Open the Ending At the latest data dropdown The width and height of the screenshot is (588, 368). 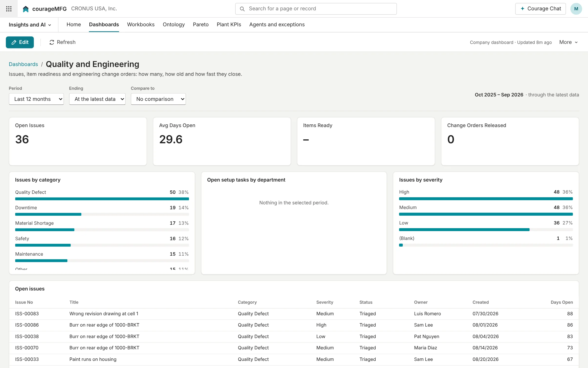pyautogui.click(x=97, y=99)
